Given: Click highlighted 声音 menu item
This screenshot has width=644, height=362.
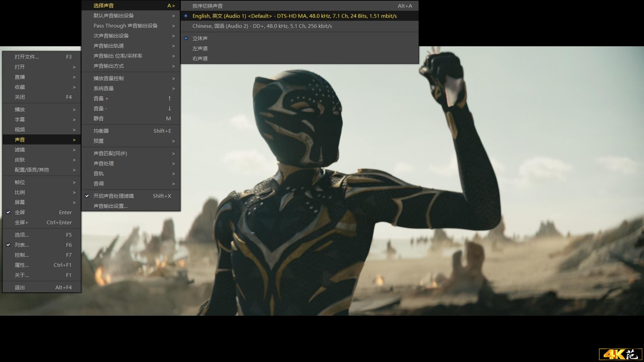Looking at the screenshot, I should click(x=42, y=139).
